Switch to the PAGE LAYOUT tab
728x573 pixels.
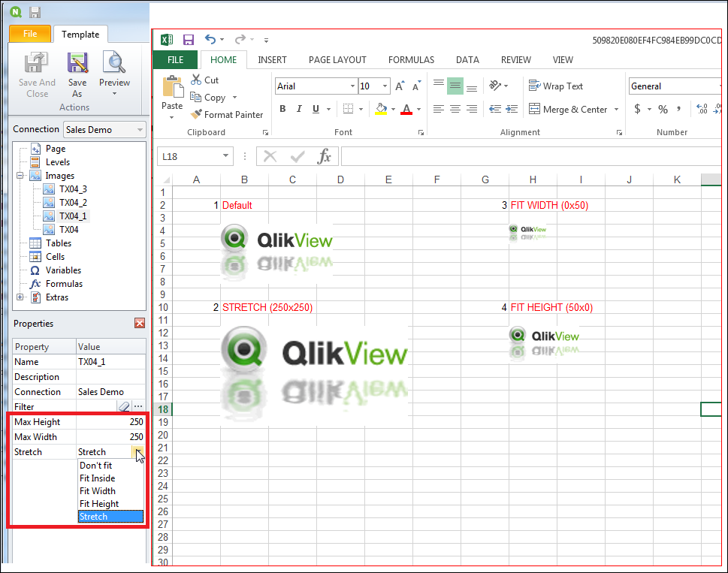pyautogui.click(x=337, y=60)
